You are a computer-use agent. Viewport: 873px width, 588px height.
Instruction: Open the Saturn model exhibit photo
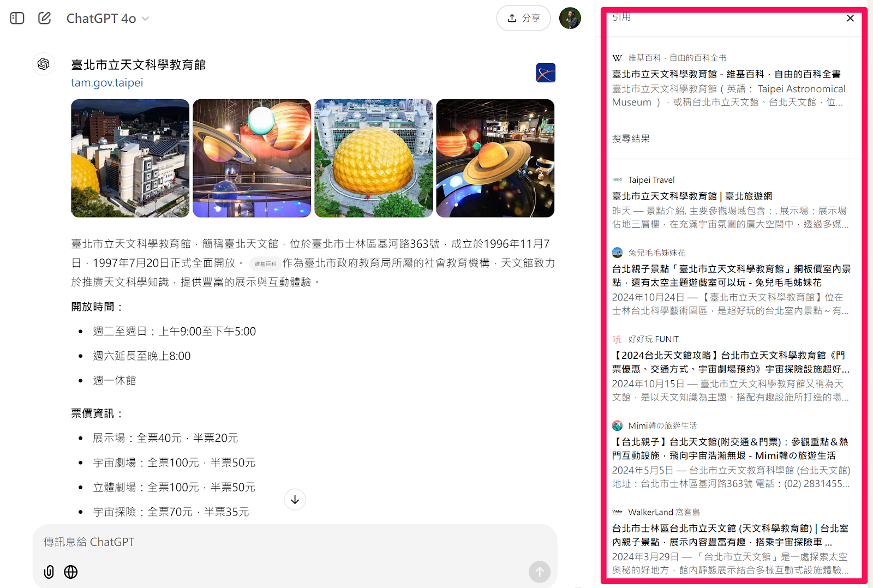coord(495,158)
